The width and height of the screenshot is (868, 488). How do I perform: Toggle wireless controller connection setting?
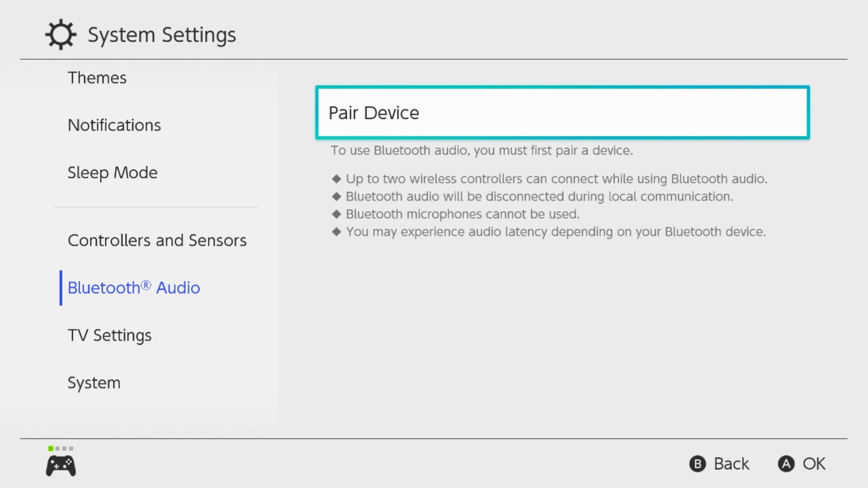point(157,239)
